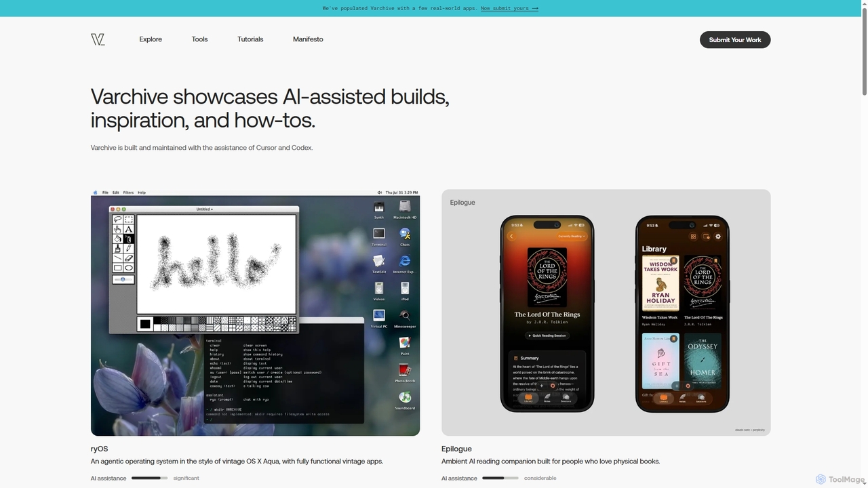Click the Epilogue AI assistance meter

500,478
